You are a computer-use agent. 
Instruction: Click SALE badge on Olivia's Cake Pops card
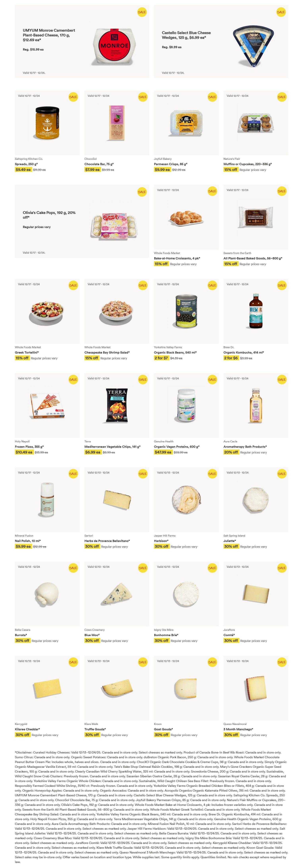click(142, 192)
